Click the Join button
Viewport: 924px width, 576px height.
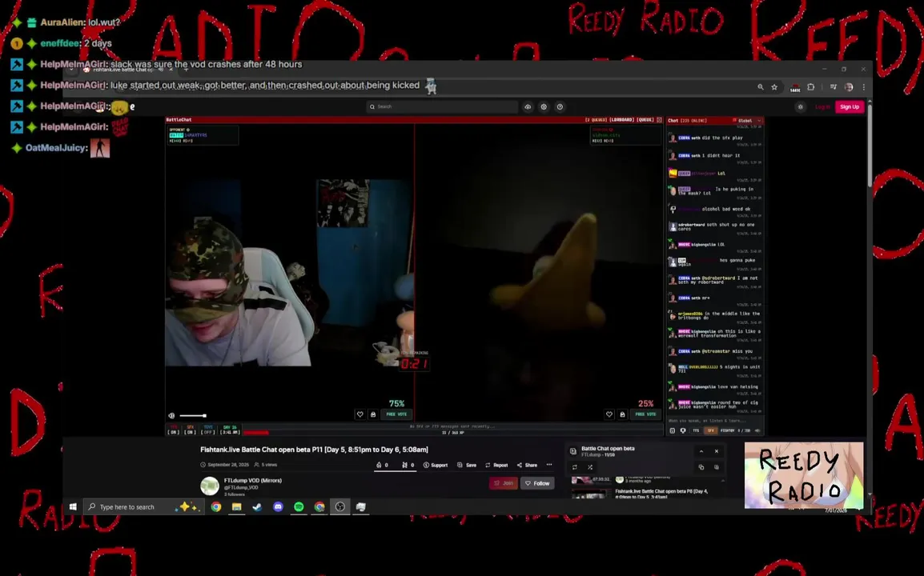click(x=504, y=483)
